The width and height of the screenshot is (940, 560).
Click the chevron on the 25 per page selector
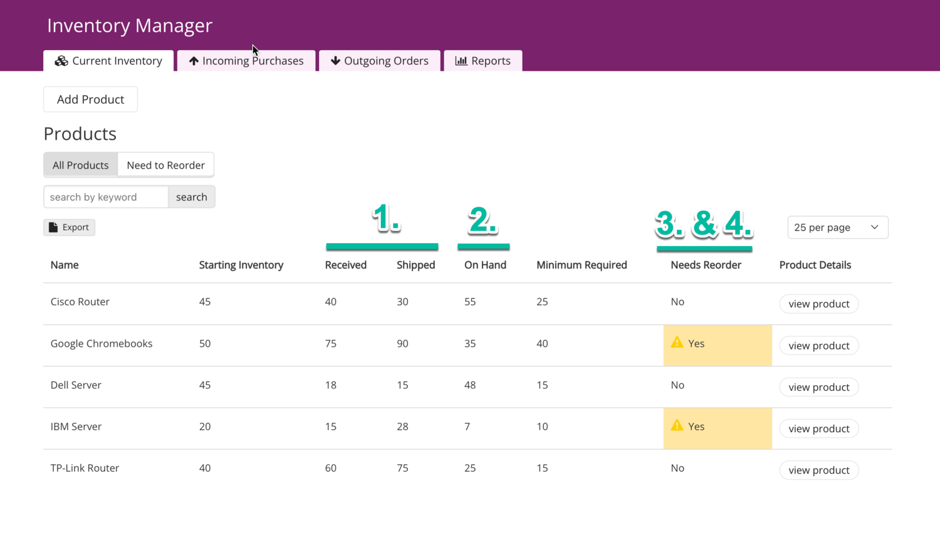click(x=875, y=227)
